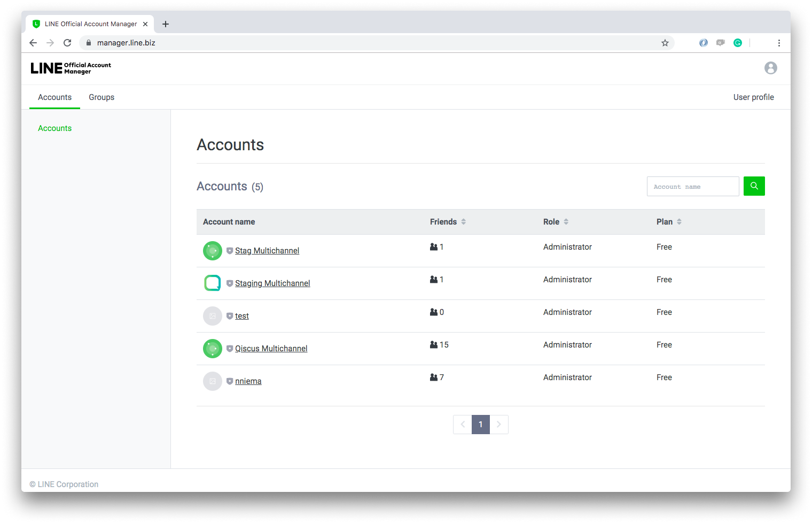
Task: Go to pagination page 1
Action: click(481, 425)
